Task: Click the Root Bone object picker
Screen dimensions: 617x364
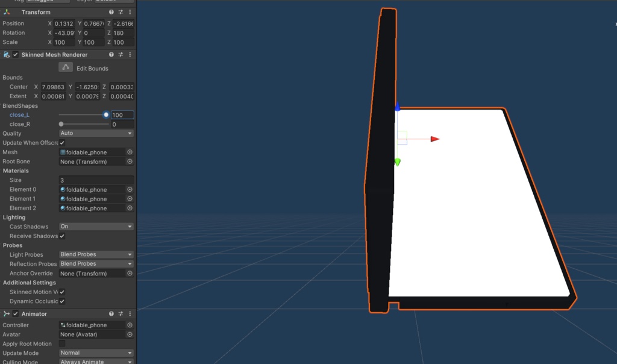Action: pos(130,162)
